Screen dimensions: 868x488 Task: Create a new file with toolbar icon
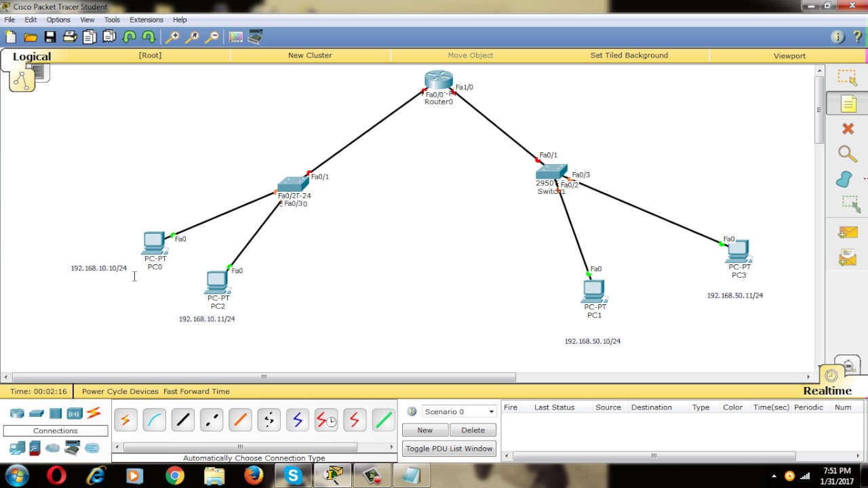tap(11, 37)
